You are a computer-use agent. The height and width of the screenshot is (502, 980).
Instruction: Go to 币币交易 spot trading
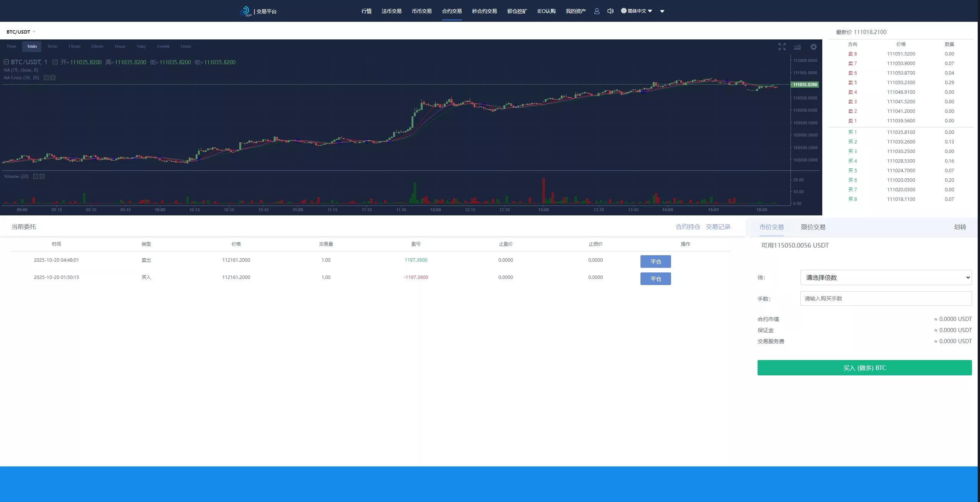422,11
